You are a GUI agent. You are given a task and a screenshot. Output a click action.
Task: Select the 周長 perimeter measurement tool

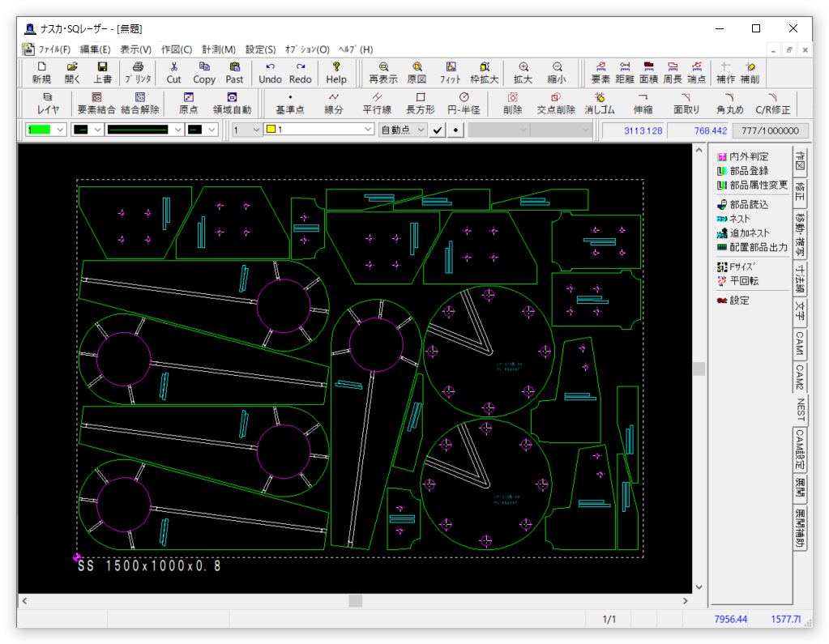(673, 72)
